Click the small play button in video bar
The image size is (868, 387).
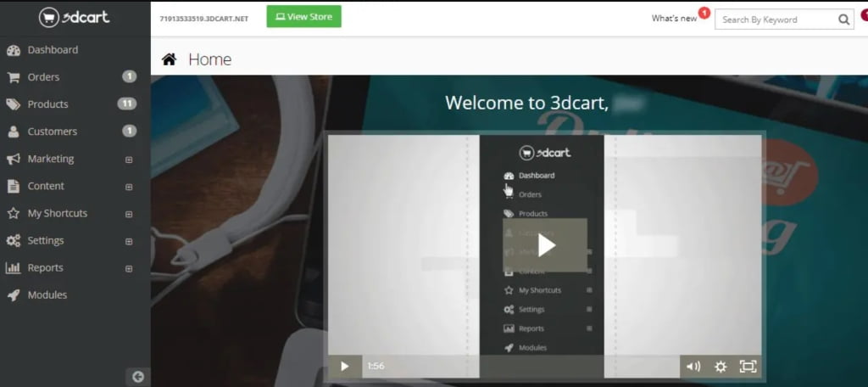pos(345,366)
